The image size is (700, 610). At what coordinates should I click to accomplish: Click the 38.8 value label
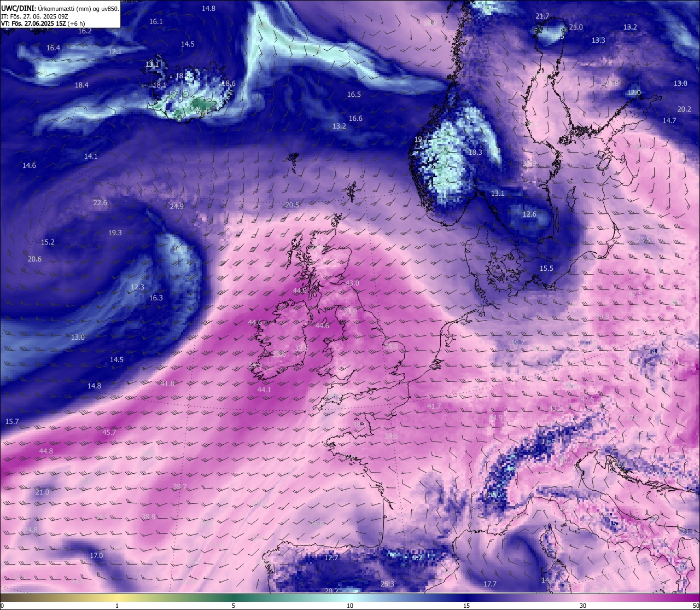(148, 517)
